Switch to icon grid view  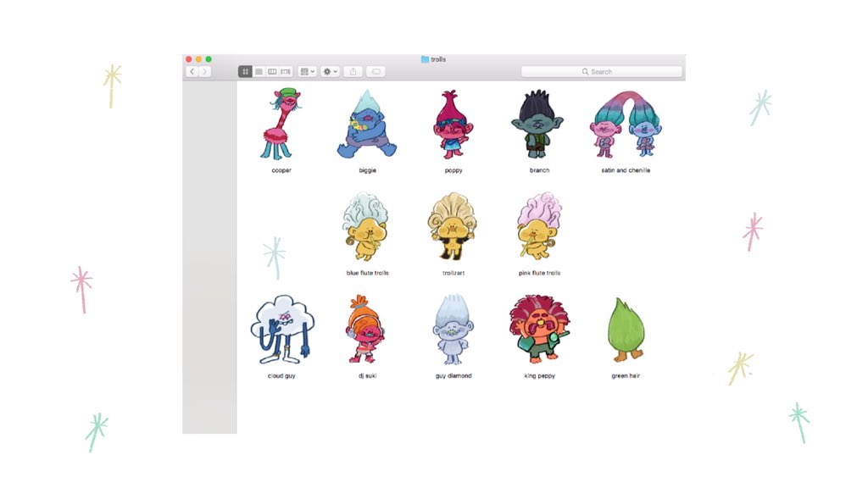click(x=245, y=71)
